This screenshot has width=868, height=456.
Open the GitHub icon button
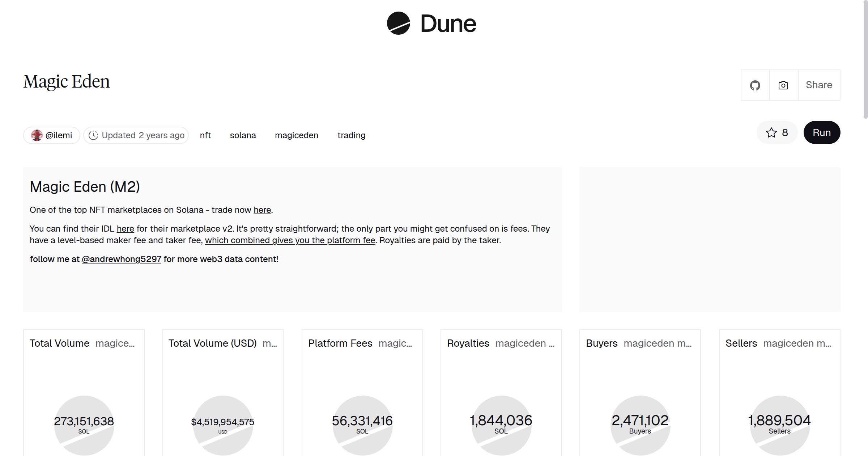tap(755, 85)
